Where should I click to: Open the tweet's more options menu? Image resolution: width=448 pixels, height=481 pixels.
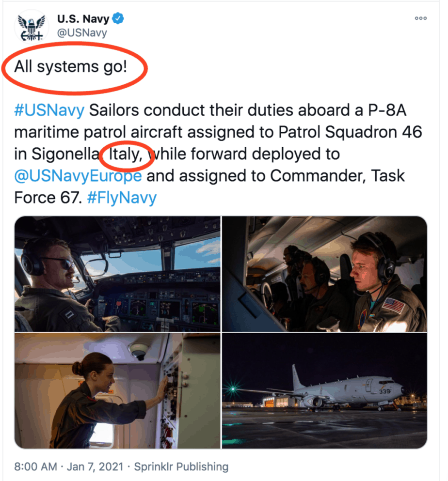coord(420,18)
